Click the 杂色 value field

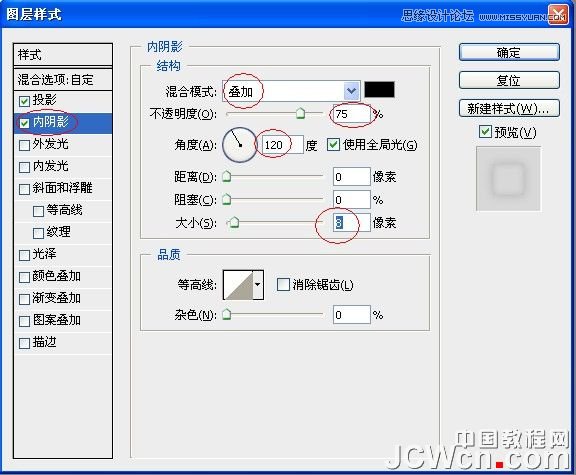point(352,314)
